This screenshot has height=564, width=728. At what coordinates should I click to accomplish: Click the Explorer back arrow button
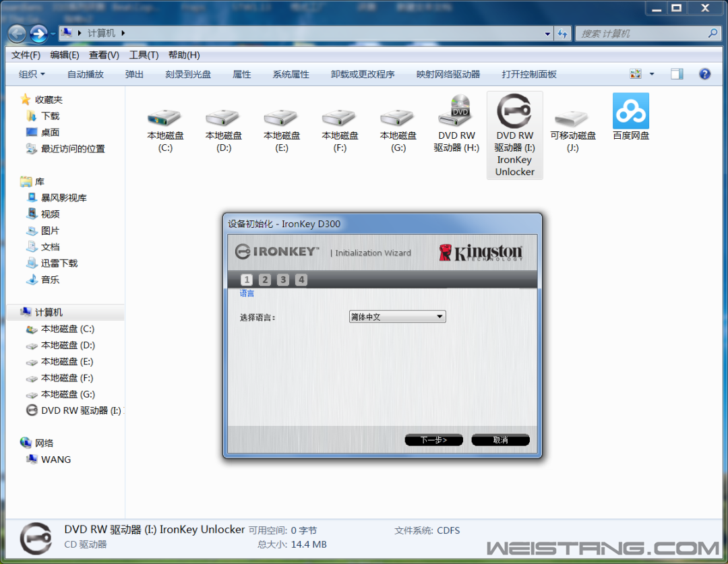pos(17,34)
